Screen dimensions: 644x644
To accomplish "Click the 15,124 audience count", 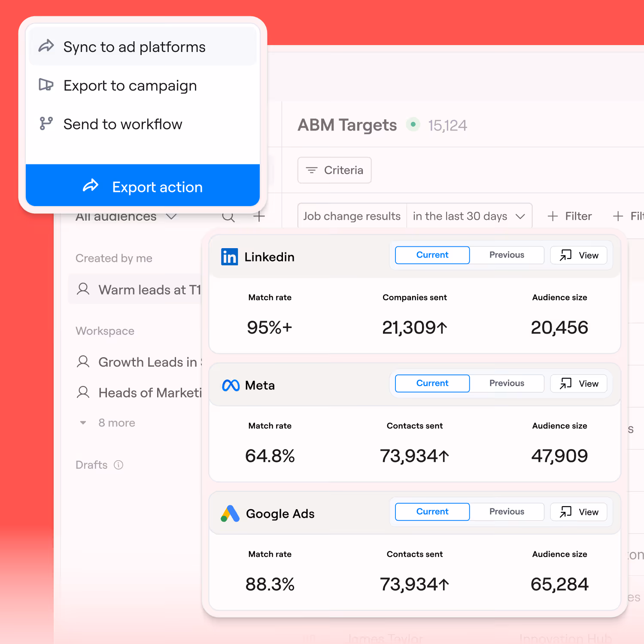I will [x=448, y=125].
